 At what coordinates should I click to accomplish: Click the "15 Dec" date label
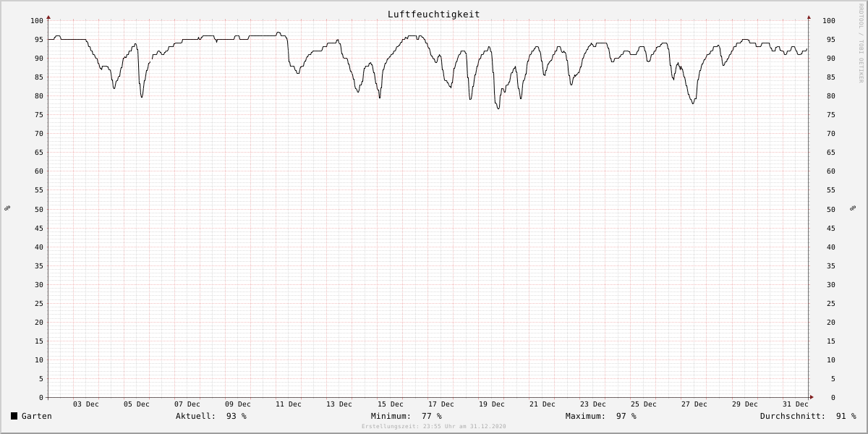tap(391, 404)
